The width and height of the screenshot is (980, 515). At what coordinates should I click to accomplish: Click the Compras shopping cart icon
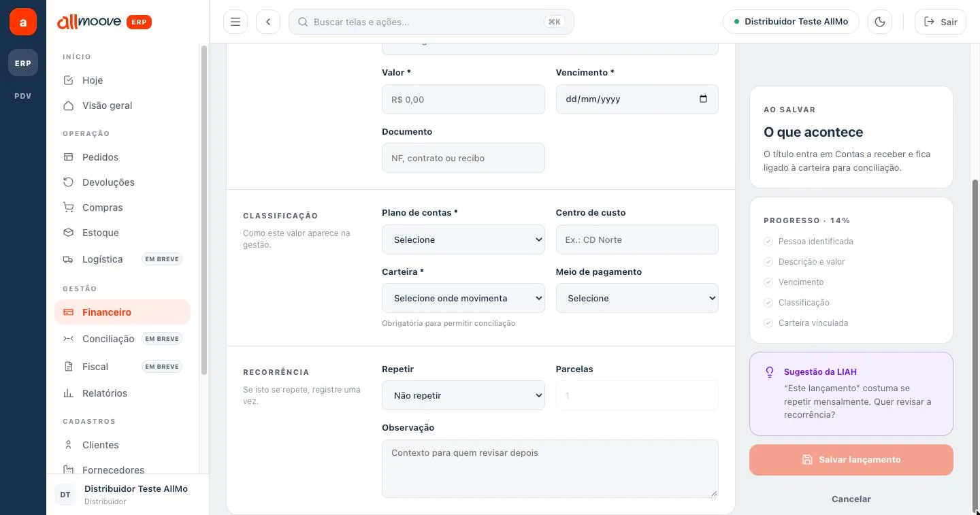click(x=68, y=207)
